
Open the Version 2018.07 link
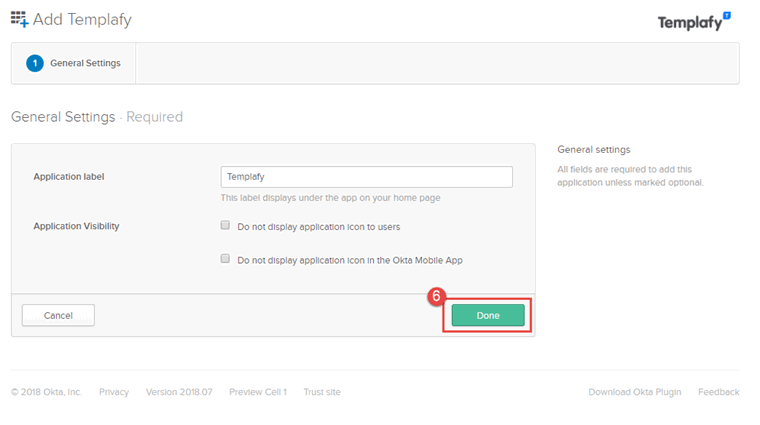click(x=179, y=392)
